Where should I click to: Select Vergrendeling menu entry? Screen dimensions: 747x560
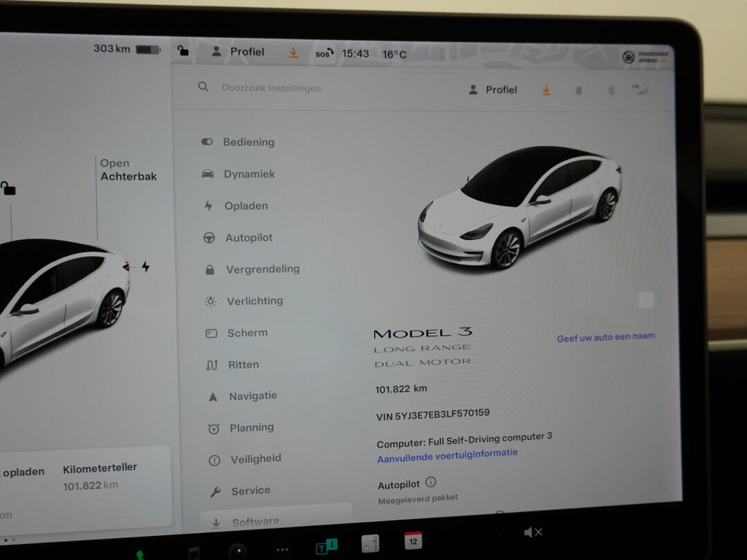(252, 269)
